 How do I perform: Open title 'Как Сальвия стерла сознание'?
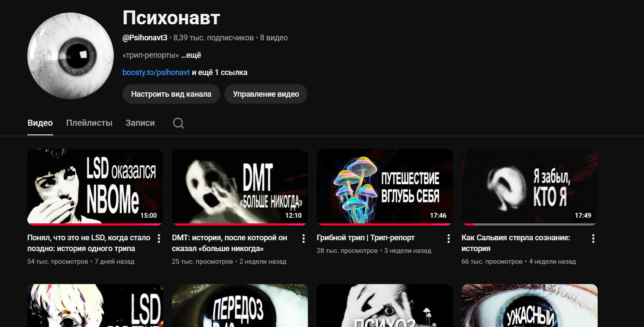516,243
